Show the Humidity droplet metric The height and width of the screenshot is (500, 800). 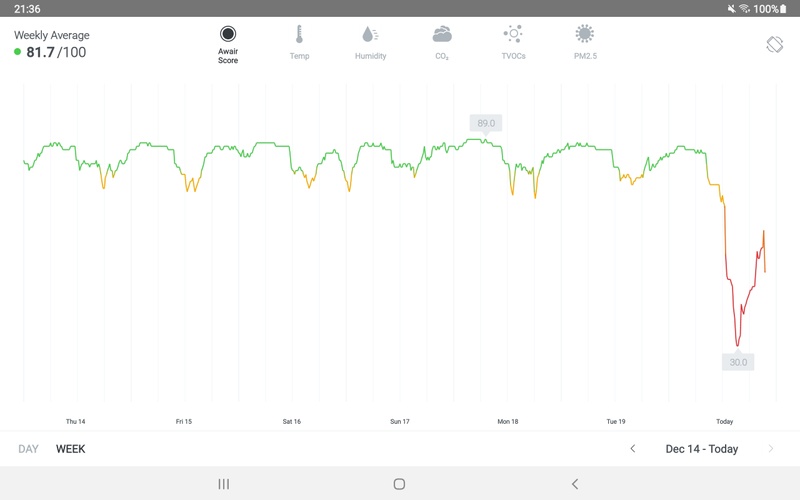coord(370,34)
